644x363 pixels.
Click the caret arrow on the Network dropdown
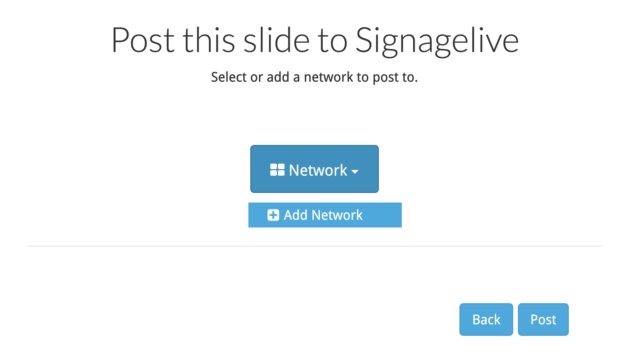[355, 171]
